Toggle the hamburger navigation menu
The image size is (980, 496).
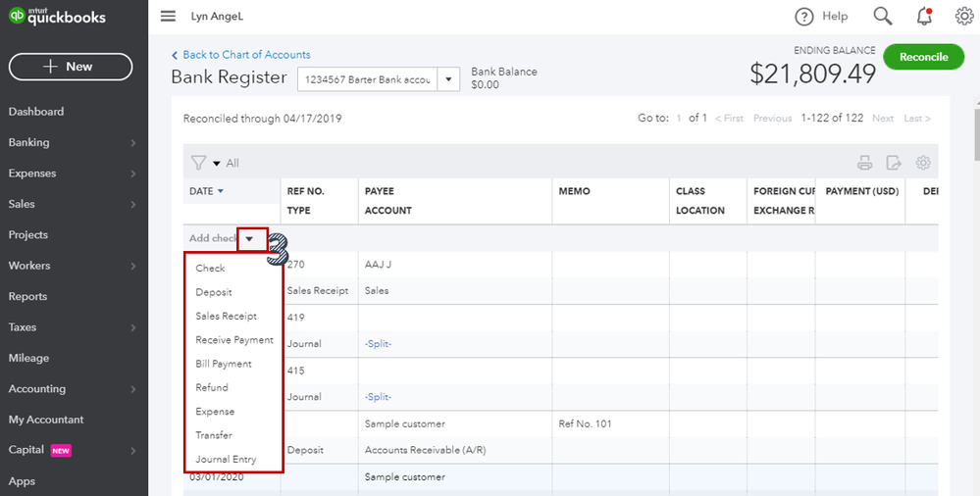168,17
